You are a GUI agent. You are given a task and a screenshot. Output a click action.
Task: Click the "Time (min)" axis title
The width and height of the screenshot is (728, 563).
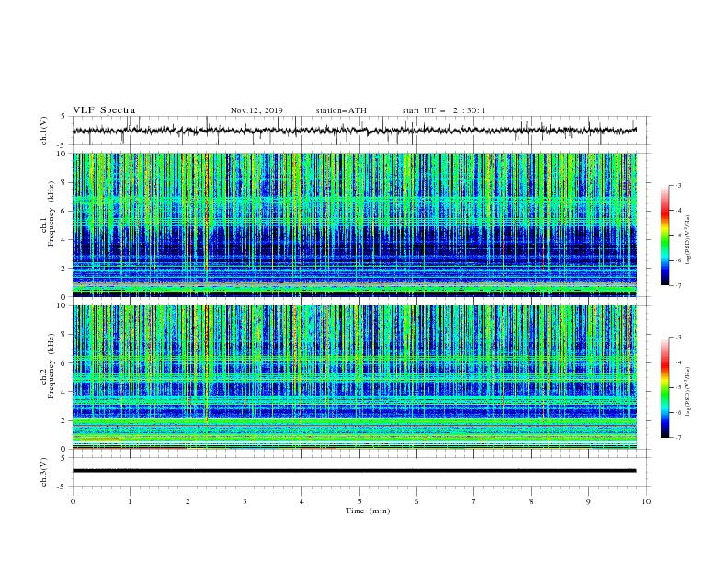(368, 511)
